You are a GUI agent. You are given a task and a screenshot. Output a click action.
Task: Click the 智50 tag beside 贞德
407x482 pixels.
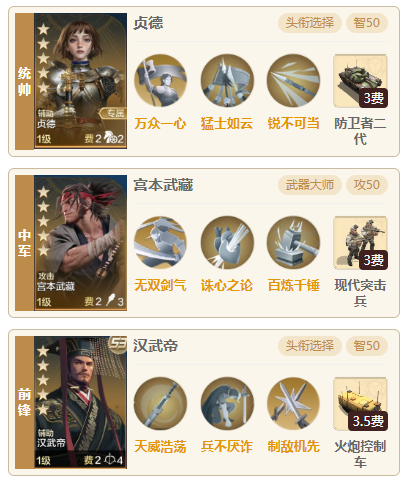(x=367, y=23)
